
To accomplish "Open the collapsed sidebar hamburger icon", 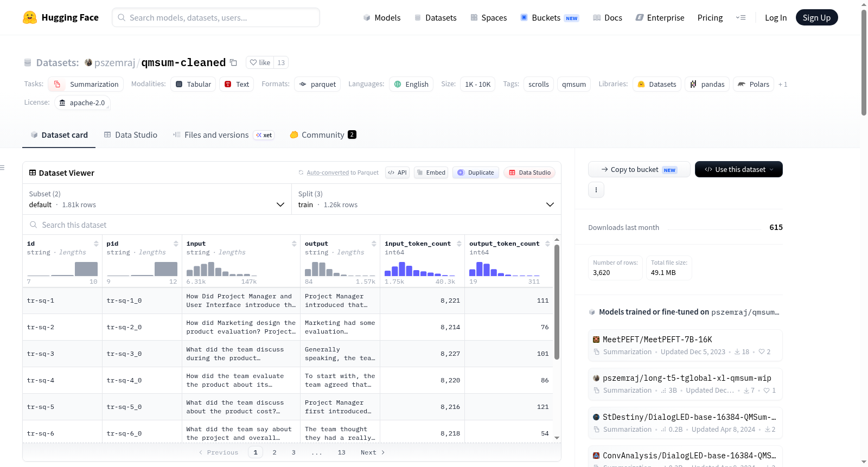I will coord(2,168).
